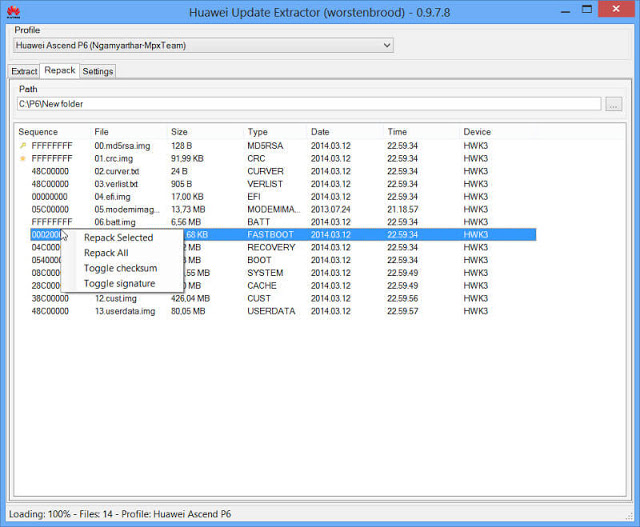Click the 2013.07.24 date cell

[x=331, y=209]
